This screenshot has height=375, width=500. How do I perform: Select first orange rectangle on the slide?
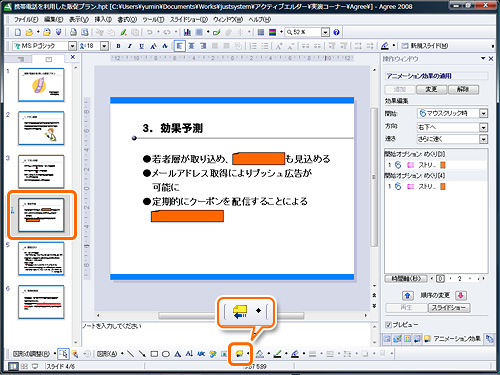point(258,159)
